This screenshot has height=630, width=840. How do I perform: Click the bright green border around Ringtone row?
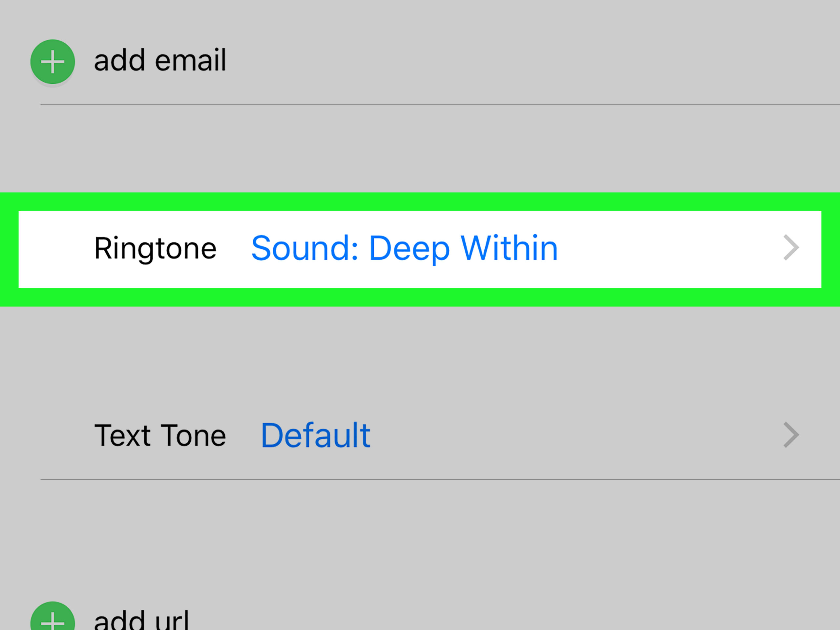pos(418,202)
